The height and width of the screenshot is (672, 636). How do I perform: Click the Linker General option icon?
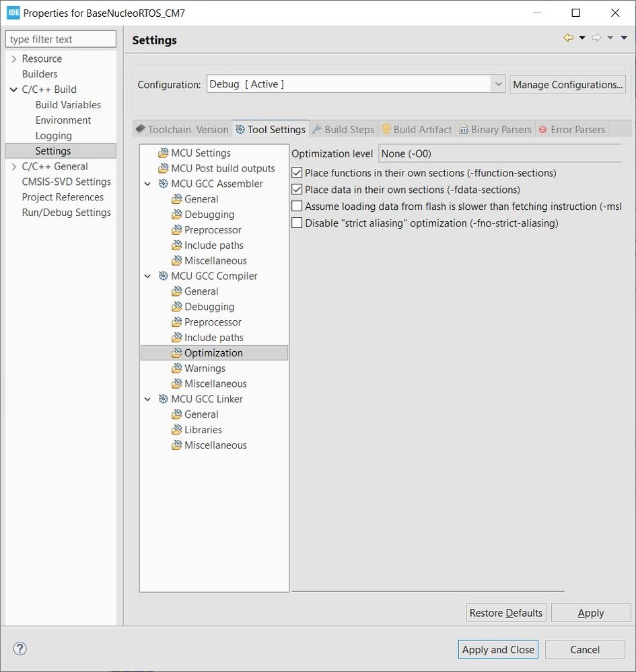(176, 414)
